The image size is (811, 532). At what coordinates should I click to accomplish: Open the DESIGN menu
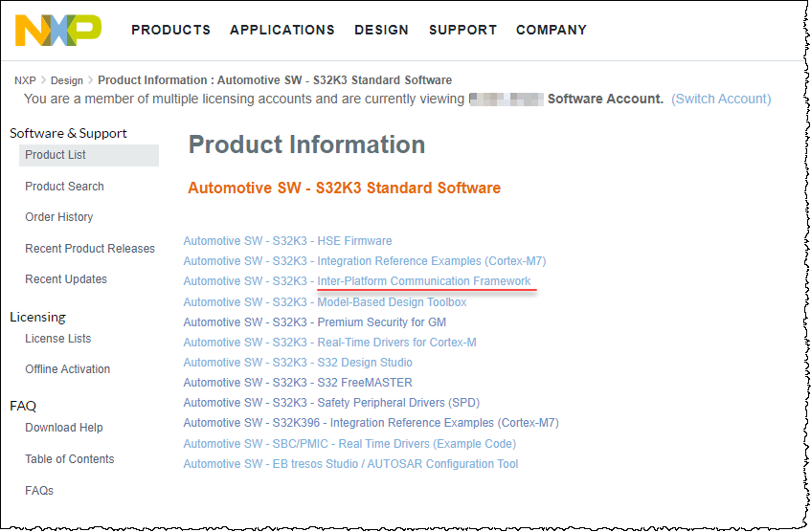pyautogui.click(x=382, y=30)
